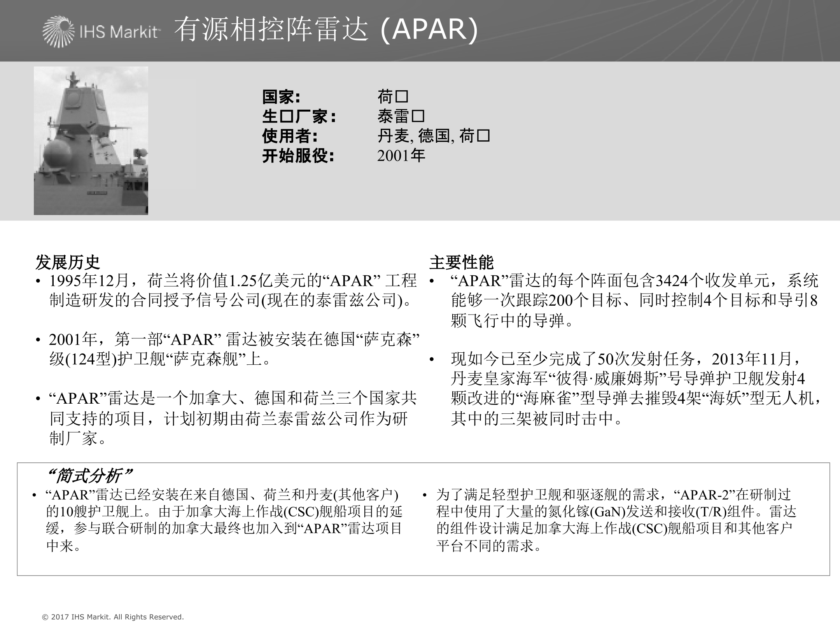The width and height of the screenshot is (840, 630).
Task: Click the slide title 有源相控阵雷达 (APAR)
Action: (326, 30)
